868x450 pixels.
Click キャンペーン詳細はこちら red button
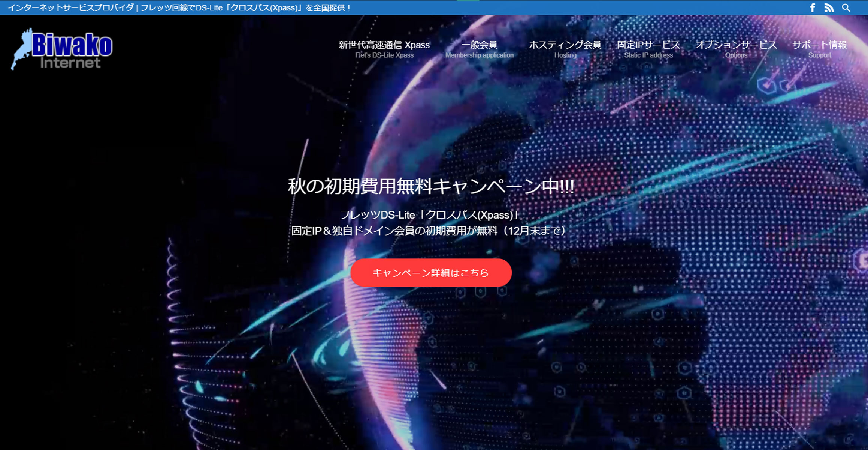[431, 273]
